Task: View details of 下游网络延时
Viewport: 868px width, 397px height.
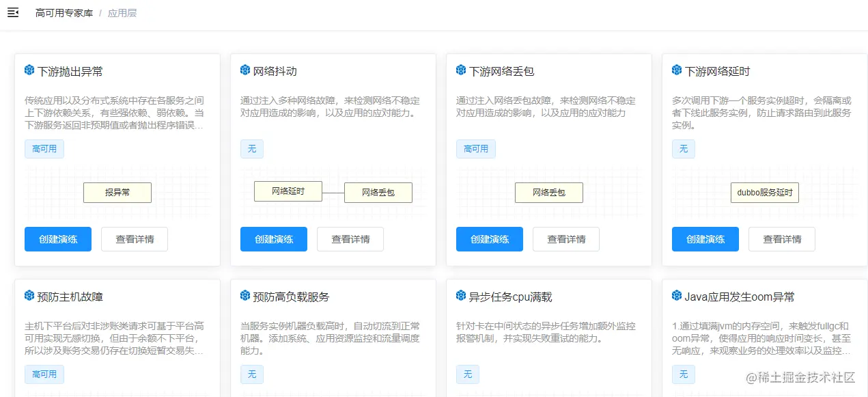Action: 782,239
